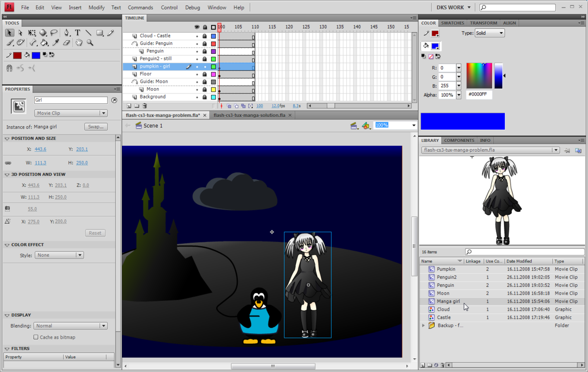Create a new symbol in the Library
Viewport: 588px width, 372px height.
[422, 365]
